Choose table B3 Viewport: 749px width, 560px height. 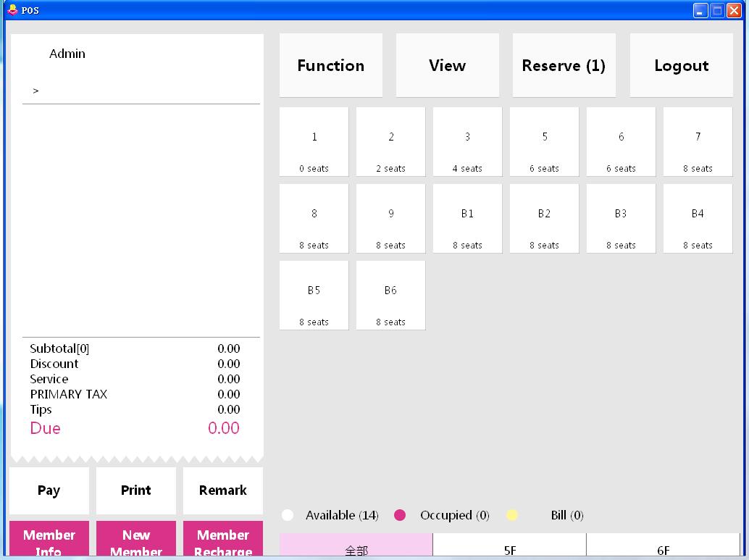coord(621,218)
